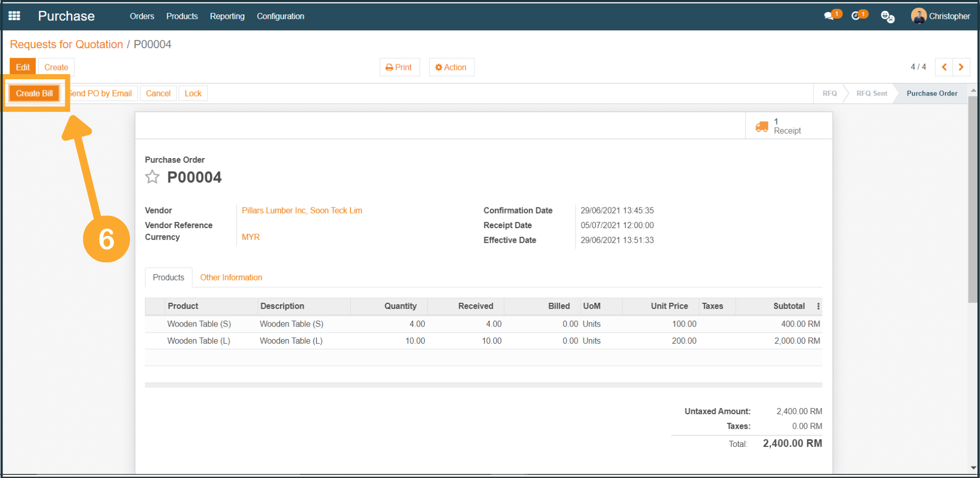Click the vertical scrollbar down arrow

(973, 468)
